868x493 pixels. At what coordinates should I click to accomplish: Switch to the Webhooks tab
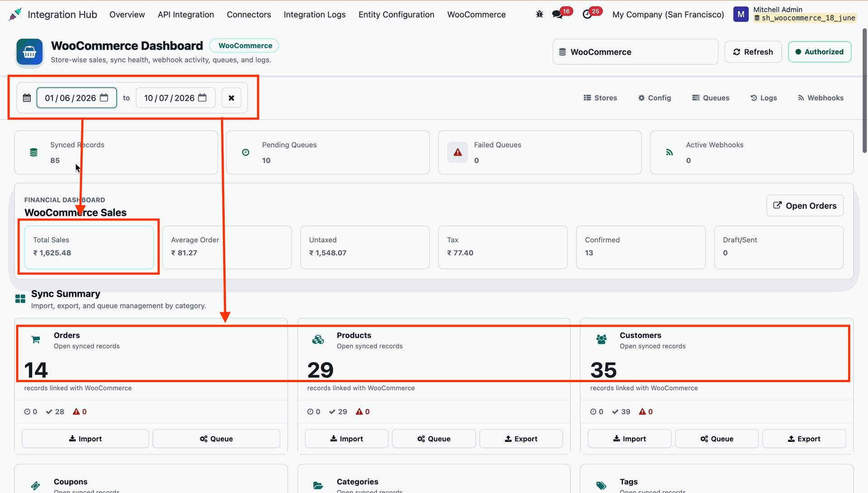(x=821, y=98)
